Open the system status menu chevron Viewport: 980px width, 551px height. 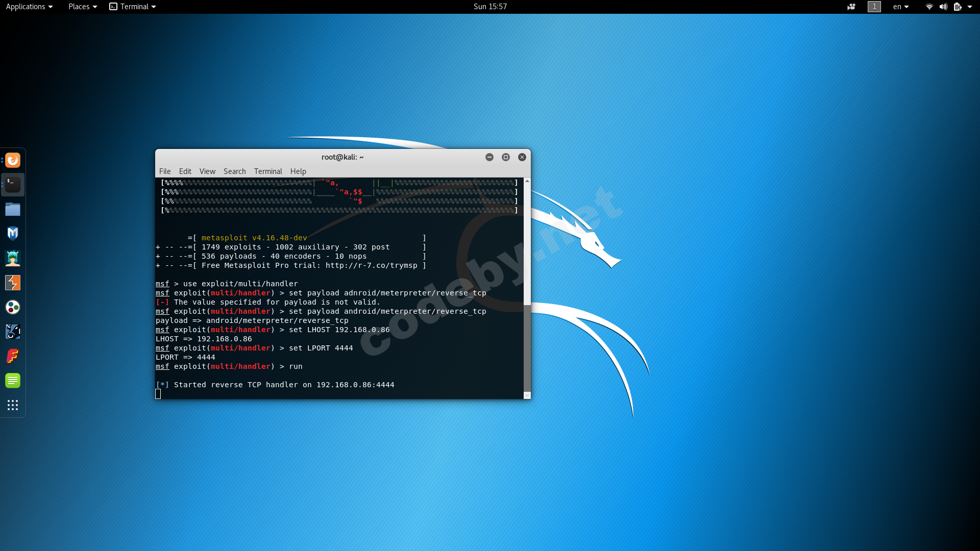tap(973, 7)
